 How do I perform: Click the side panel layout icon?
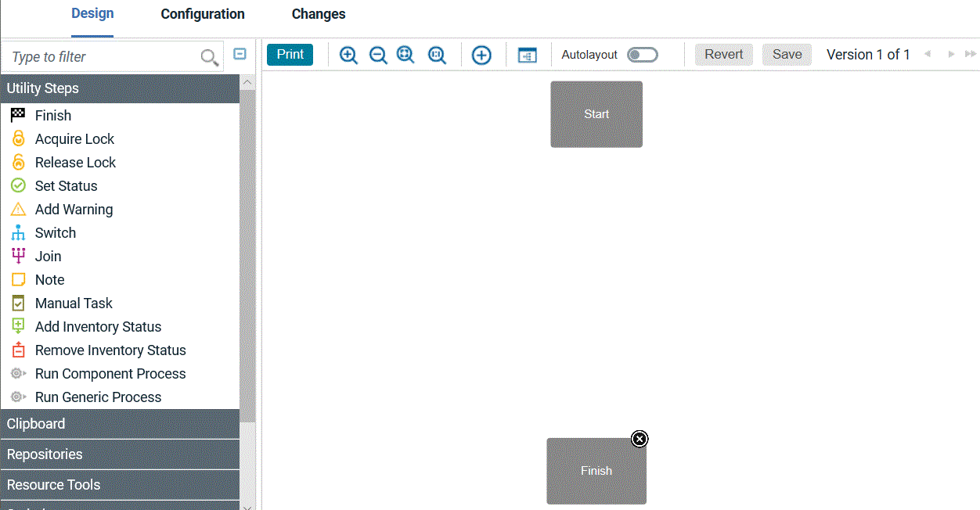[x=527, y=55]
